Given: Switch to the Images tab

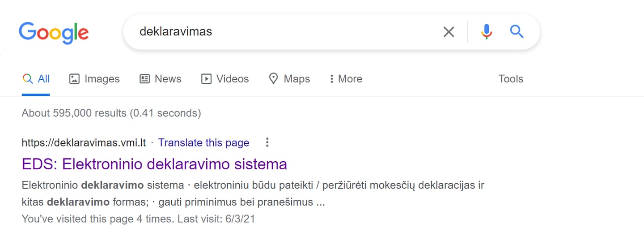Looking at the screenshot, I should tap(94, 79).
